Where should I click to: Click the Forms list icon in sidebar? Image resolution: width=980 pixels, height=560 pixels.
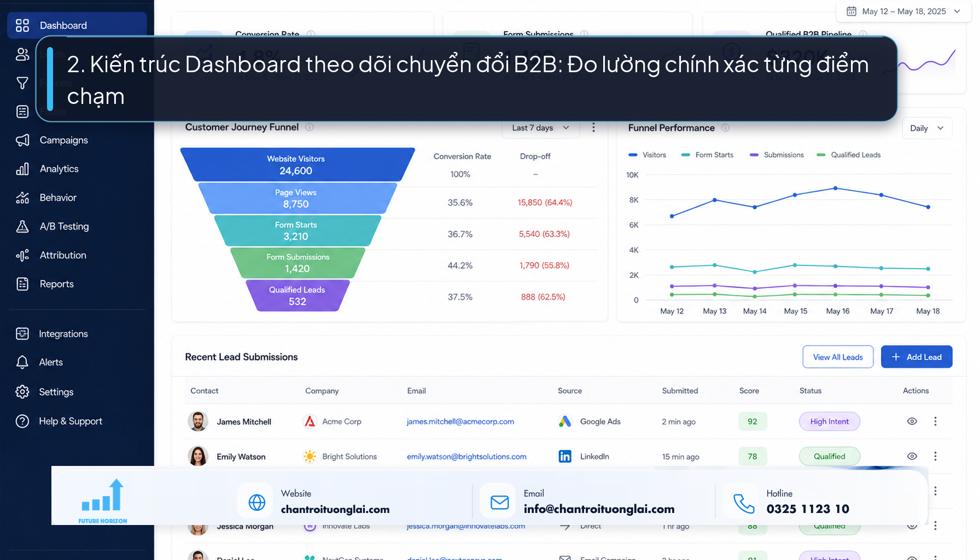(x=22, y=112)
